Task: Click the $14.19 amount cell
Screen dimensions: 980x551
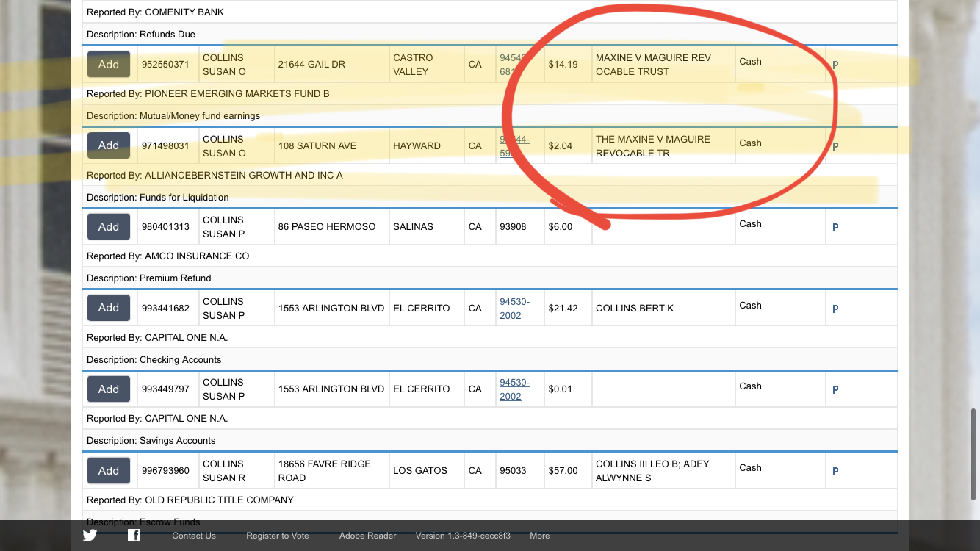Action: point(569,65)
